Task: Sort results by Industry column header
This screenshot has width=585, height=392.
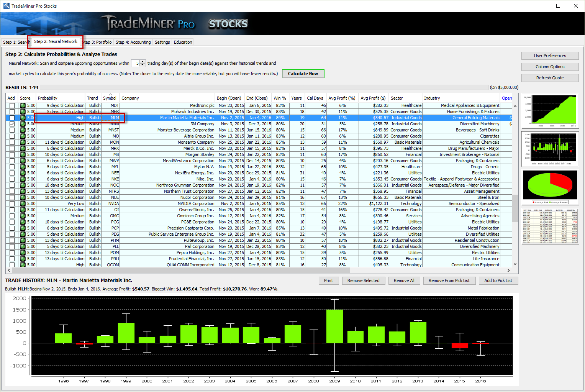Action: click(461, 98)
